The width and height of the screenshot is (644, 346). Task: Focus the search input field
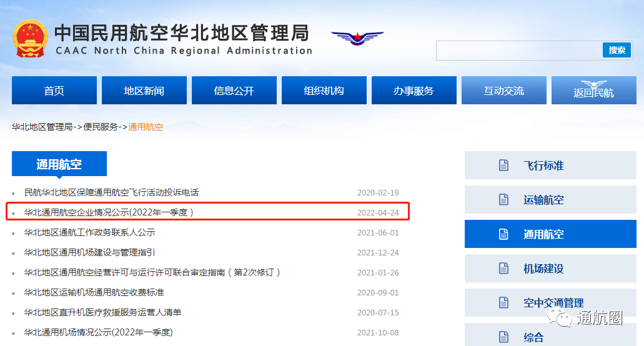pos(518,50)
